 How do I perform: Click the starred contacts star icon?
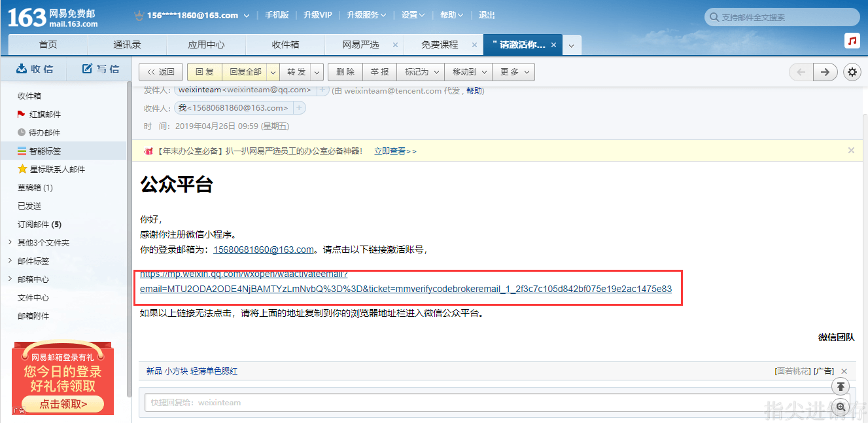(22, 169)
